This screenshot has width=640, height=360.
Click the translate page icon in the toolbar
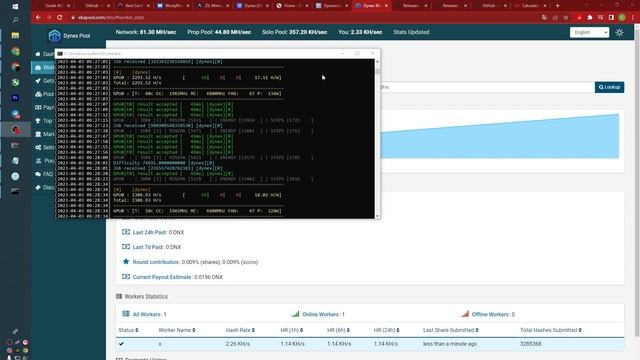[x=544, y=18]
